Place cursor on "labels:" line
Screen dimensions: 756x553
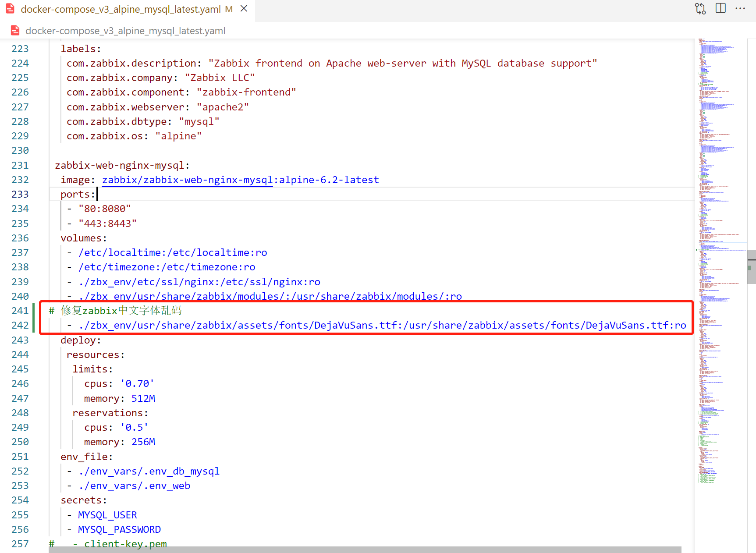(81, 49)
